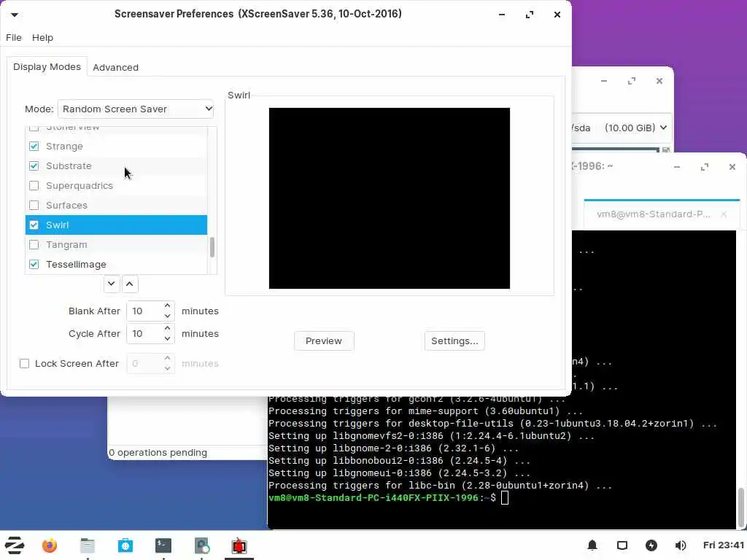Open screensaver Settings... button
The height and width of the screenshot is (560, 747).
click(x=454, y=341)
